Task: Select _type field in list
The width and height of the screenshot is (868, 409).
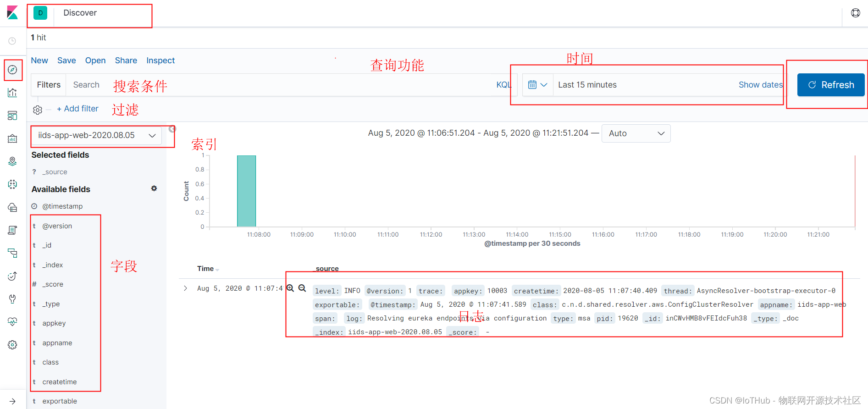Action: pyautogui.click(x=51, y=304)
